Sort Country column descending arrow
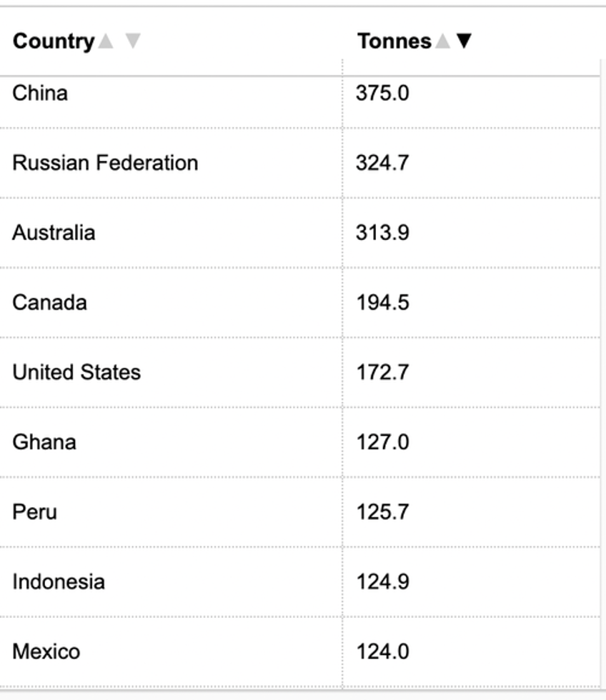The image size is (606, 700). 133,41
